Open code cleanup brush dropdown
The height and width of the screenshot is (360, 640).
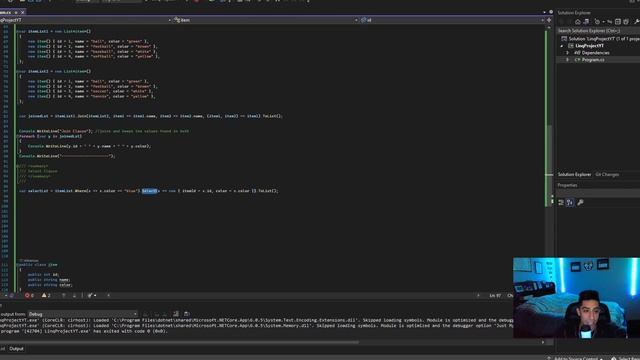point(92,296)
